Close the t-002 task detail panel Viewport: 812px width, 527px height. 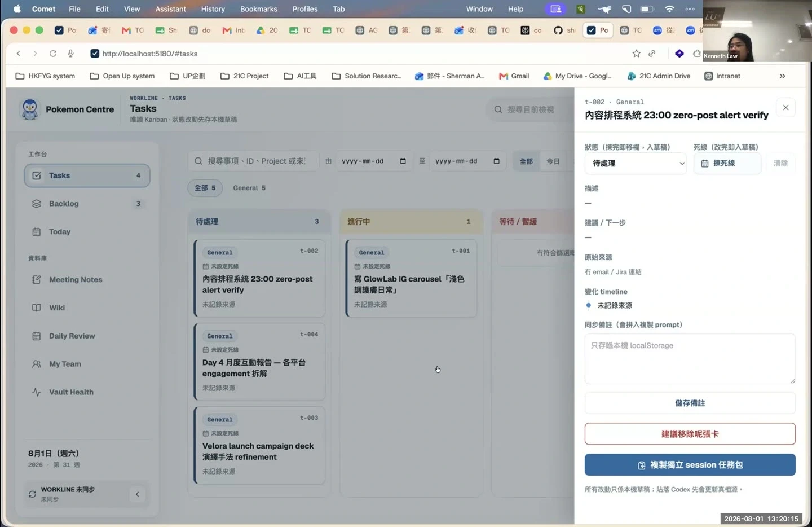[785, 108]
